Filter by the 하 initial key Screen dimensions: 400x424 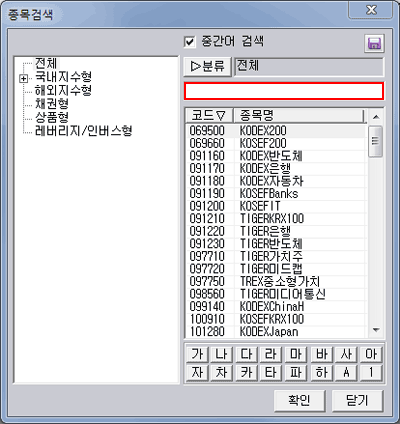point(322,372)
